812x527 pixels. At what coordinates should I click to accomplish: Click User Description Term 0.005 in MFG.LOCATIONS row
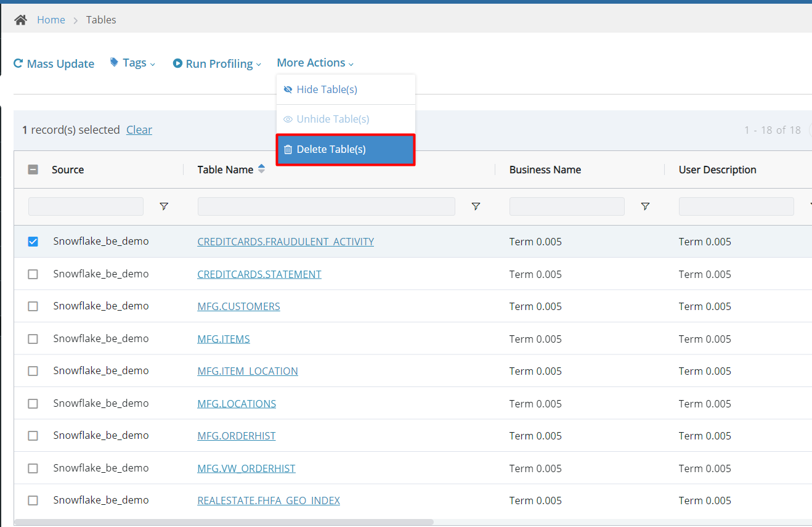[x=705, y=404]
